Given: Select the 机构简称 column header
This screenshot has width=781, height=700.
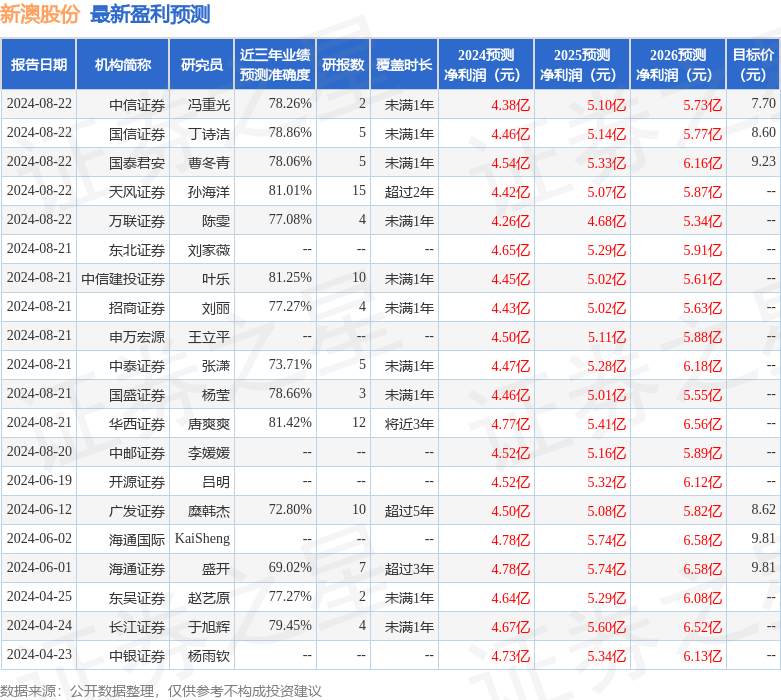Looking at the screenshot, I should click(123, 65).
